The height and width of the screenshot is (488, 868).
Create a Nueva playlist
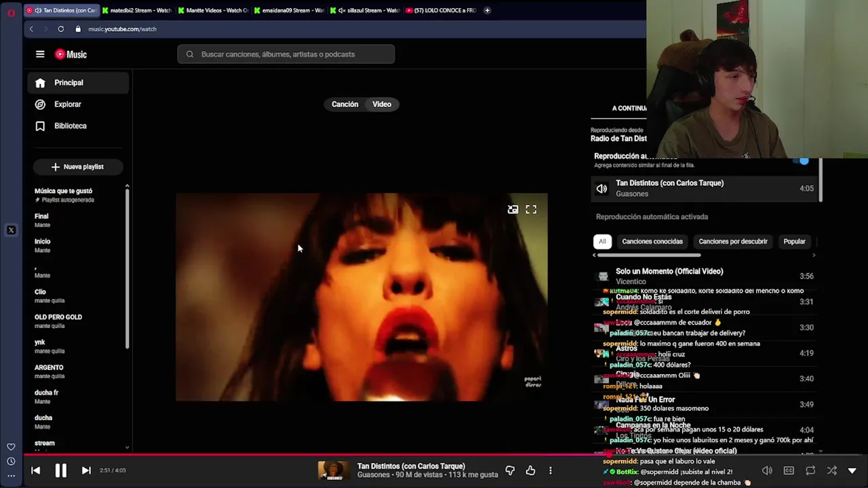pos(77,167)
